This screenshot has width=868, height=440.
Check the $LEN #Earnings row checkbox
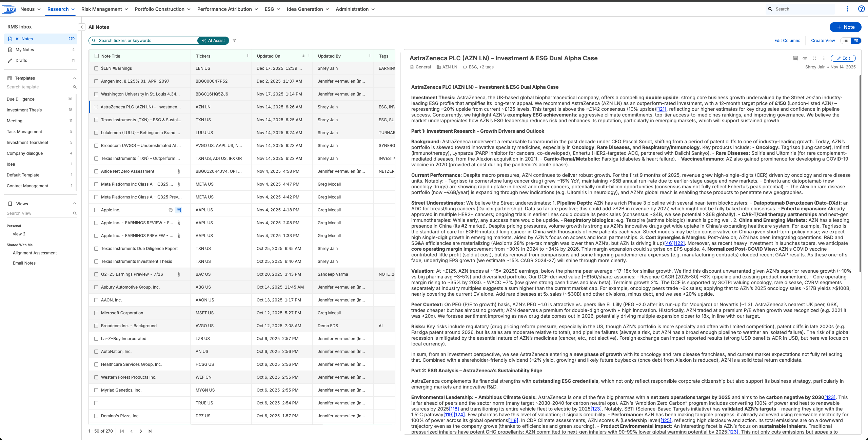96,68
